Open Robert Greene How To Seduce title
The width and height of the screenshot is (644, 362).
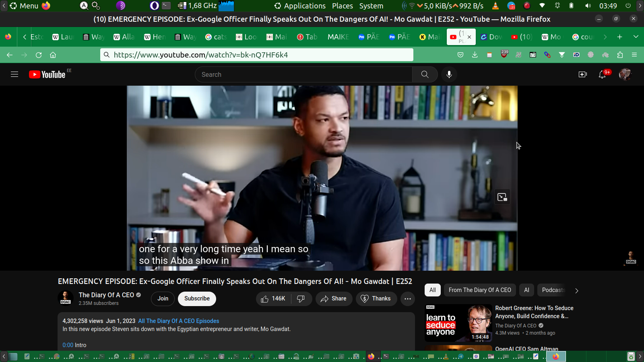(535, 312)
